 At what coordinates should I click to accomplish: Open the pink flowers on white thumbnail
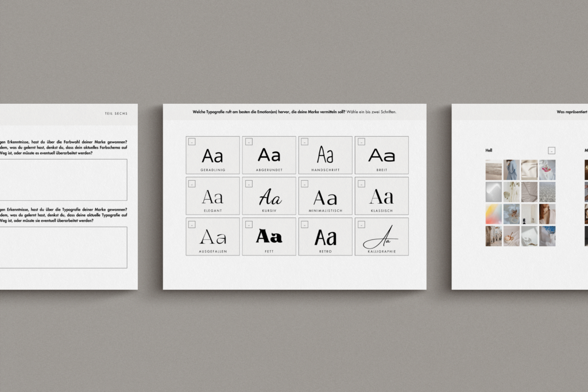pyautogui.click(x=547, y=170)
